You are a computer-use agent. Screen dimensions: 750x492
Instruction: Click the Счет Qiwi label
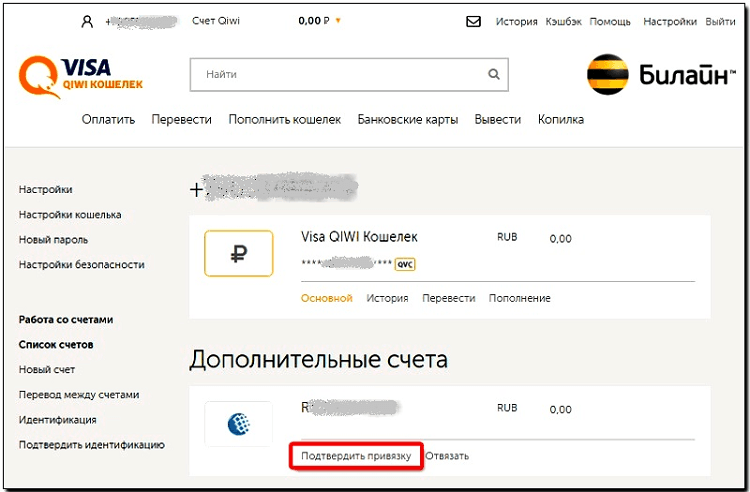(216, 21)
